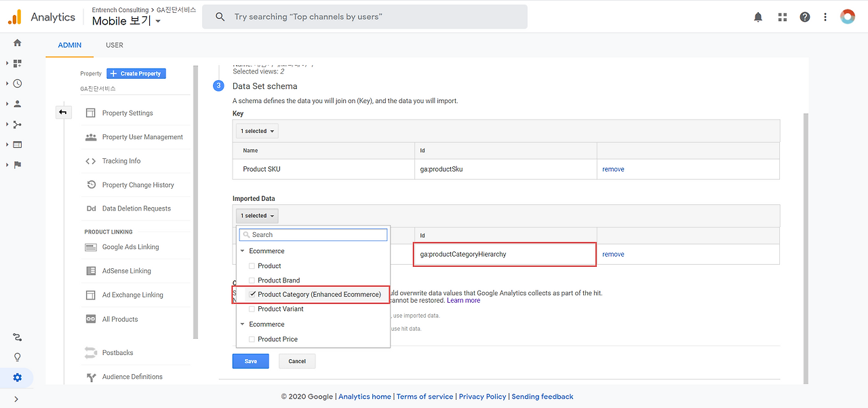Viewport: 868px width, 408px height.
Task: Check the Product Variant checkbox
Action: [x=252, y=309]
